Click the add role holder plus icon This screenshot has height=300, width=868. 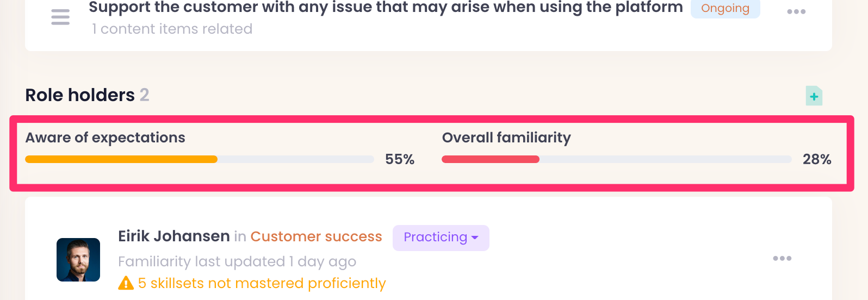[814, 96]
